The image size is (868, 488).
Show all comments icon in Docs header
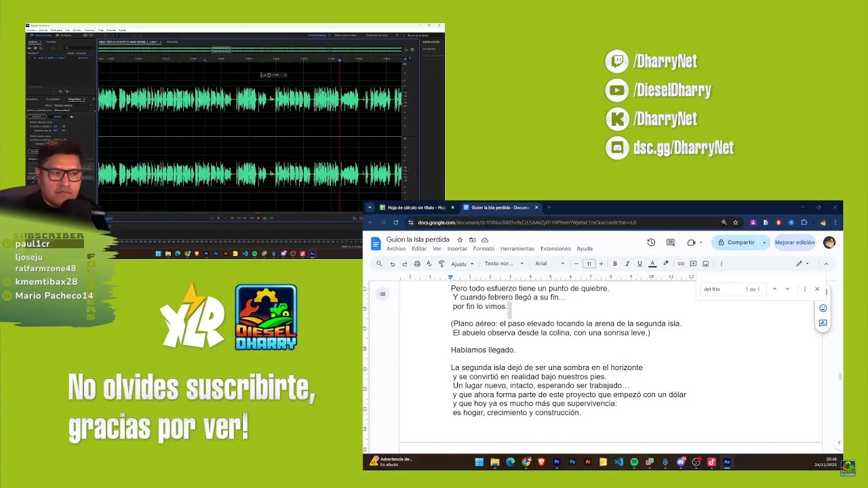coord(671,243)
